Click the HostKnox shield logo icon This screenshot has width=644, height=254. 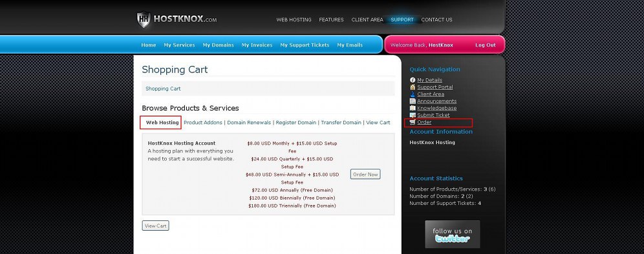click(x=144, y=19)
